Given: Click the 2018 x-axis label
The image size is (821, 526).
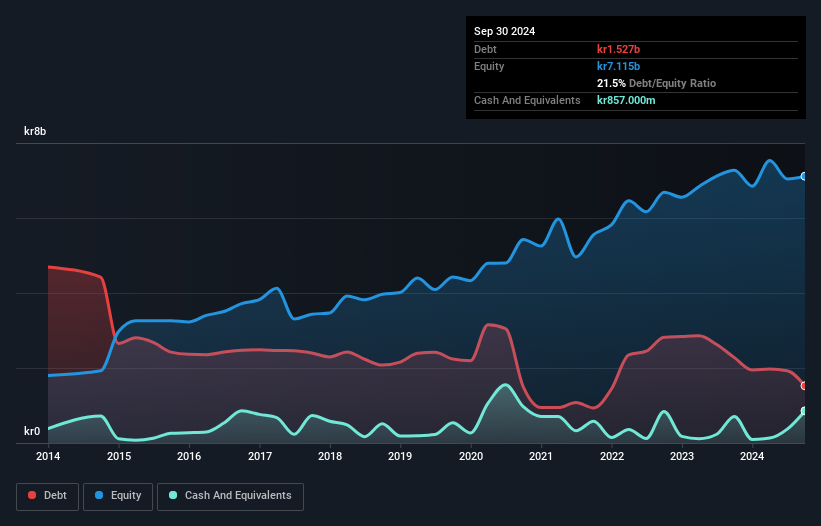Looking at the screenshot, I should (330, 456).
